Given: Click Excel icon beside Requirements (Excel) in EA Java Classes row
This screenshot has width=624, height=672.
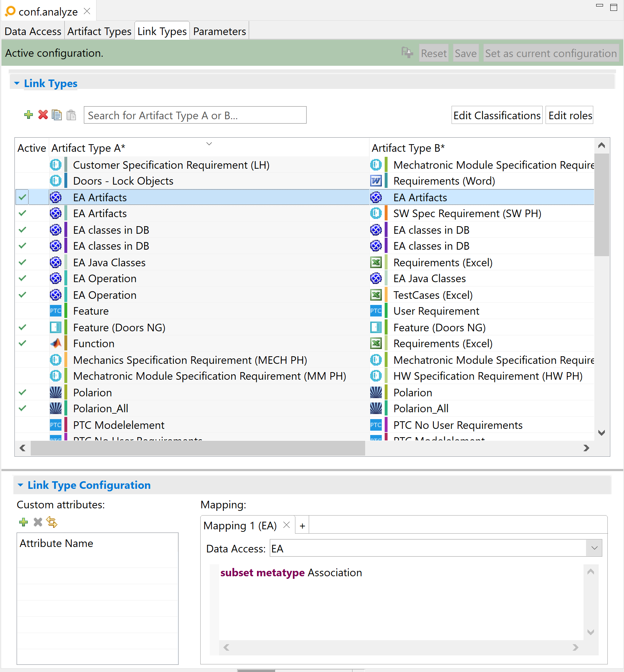Looking at the screenshot, I should [376, 262].
